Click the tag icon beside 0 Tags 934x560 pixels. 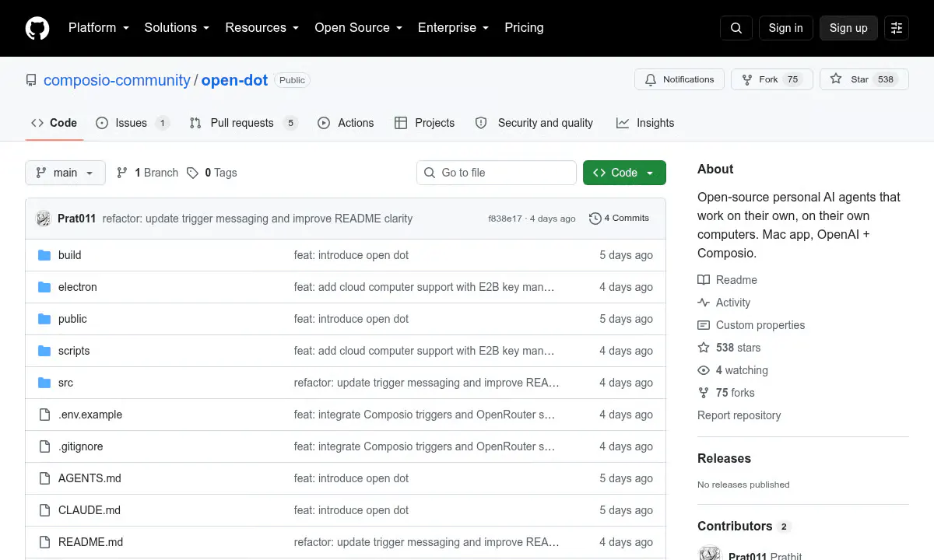(193, 173)
